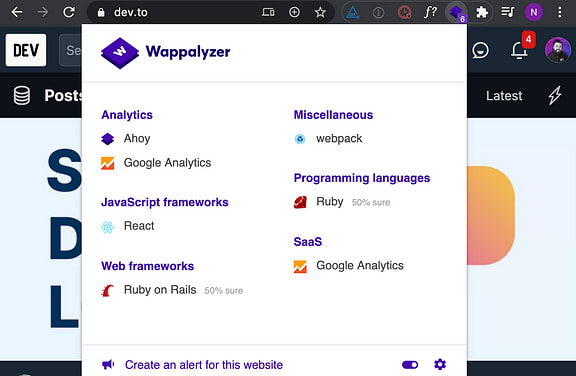This screenshot has width=576, height=376.
Task: Click the orange gradient image on the page
Action: (491, 215)
